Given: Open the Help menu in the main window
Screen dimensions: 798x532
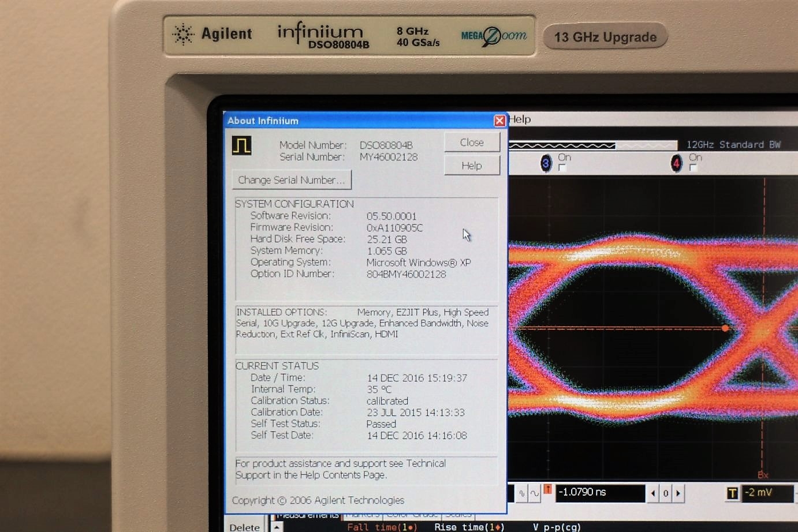Looking at the screenshot, I should (x=520, y=119).
